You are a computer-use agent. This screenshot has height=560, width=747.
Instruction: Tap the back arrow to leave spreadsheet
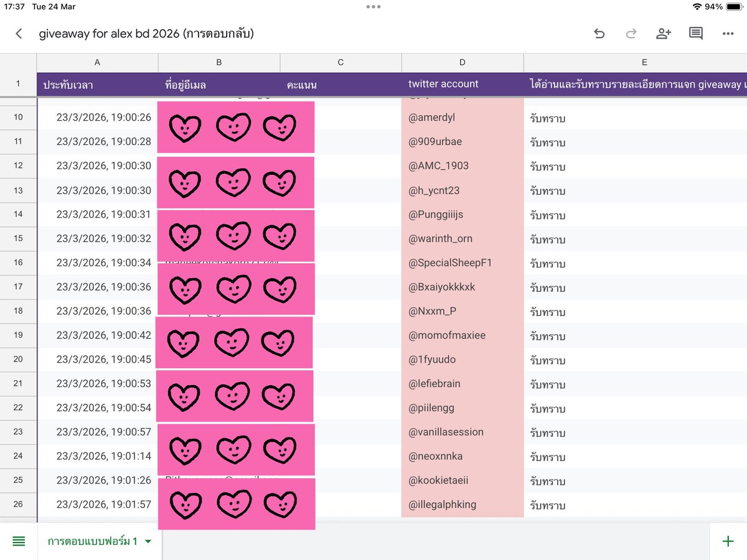pos(19,34)
